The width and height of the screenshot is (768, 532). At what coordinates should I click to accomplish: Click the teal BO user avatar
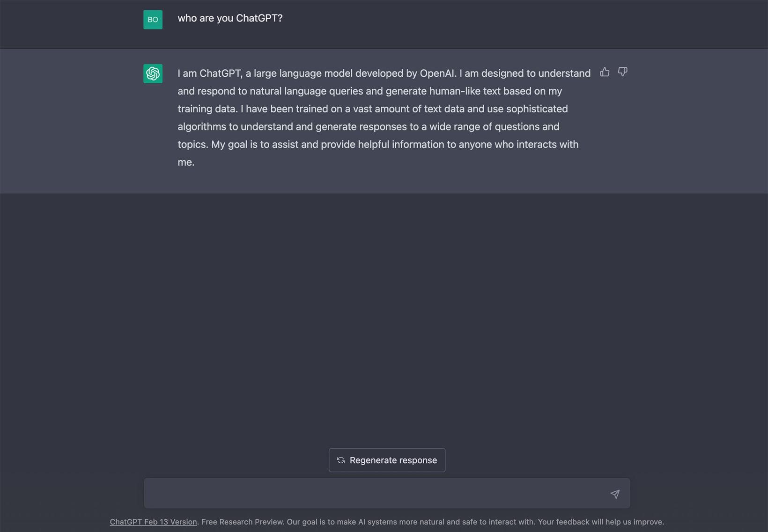(153, 20)
